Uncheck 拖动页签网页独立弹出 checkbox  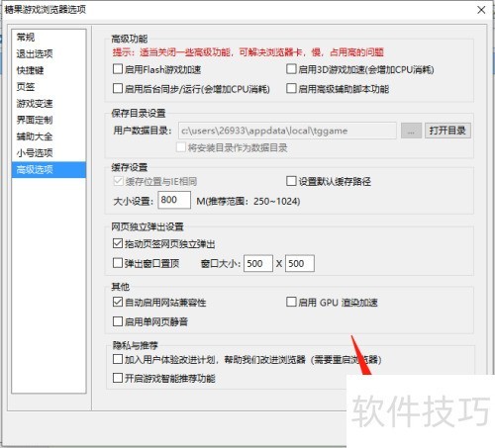118,243
